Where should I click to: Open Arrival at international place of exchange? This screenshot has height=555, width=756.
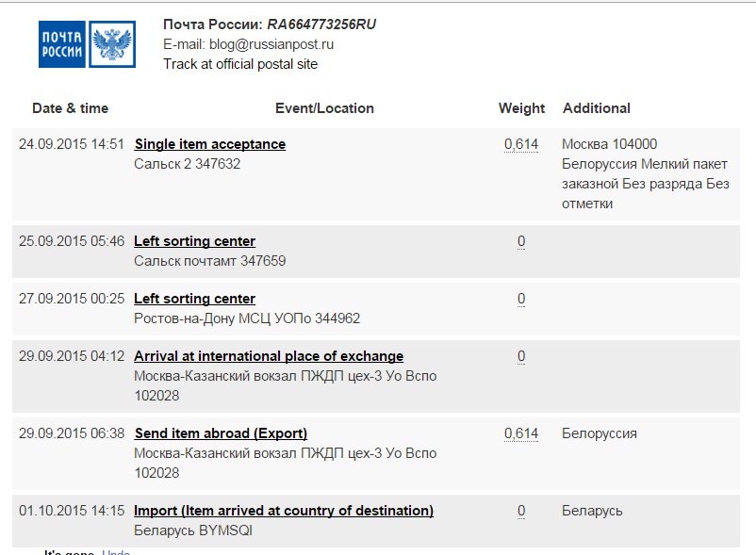tap(269, 356)
